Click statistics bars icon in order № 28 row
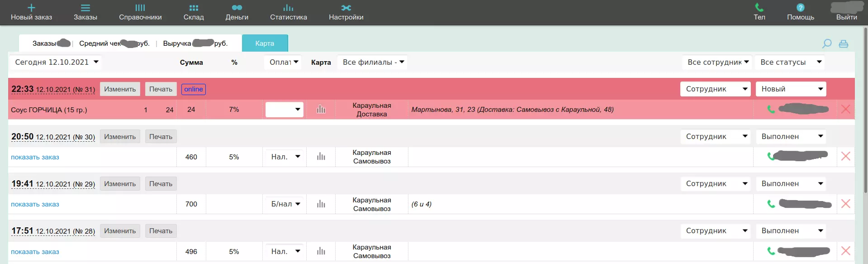Screen dimensions: 868x264 [321, 251]
